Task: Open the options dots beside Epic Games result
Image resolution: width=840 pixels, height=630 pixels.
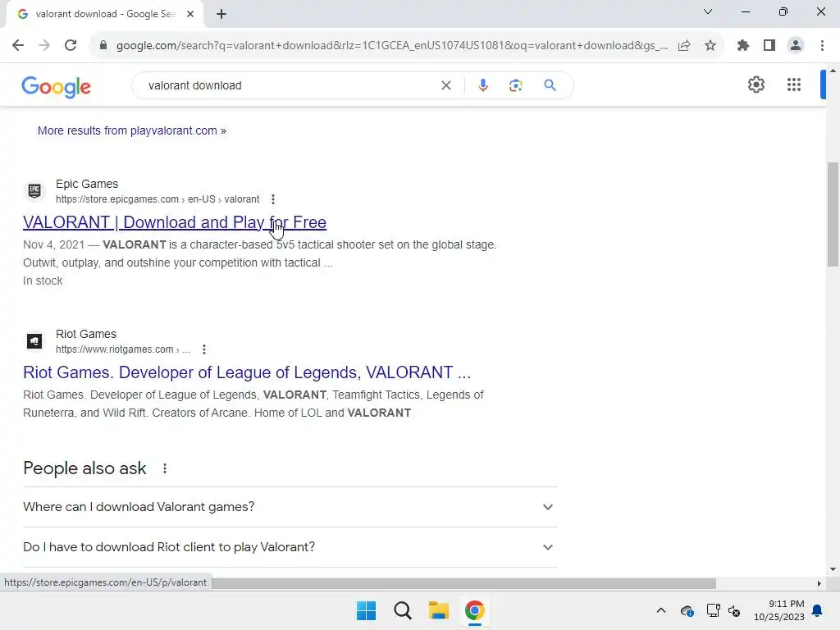Action: [x=273, y=199]
